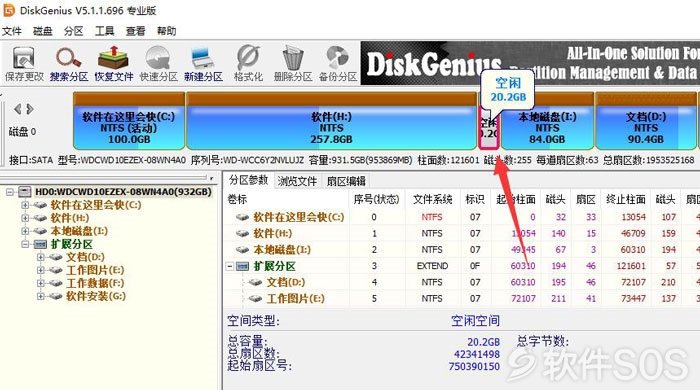The image size is (700, 390).
Task: Expand the 软件安装(G:) tree node
Action: click(41, 296)
